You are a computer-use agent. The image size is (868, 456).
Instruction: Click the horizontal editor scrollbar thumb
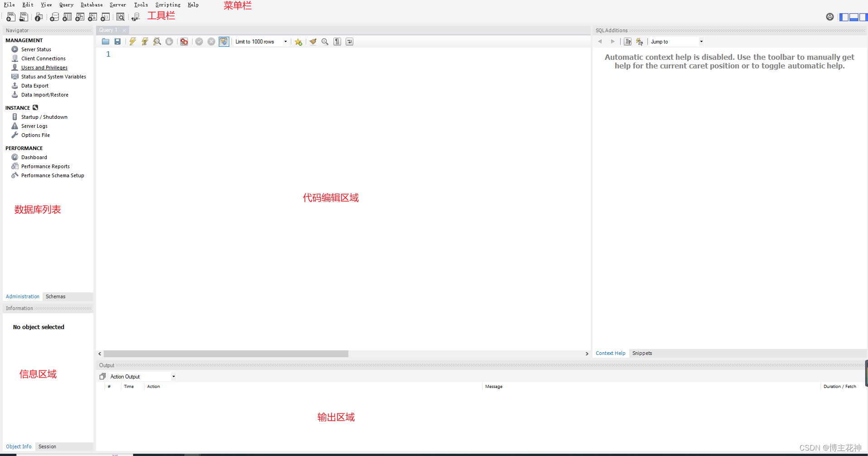[226, 354]
